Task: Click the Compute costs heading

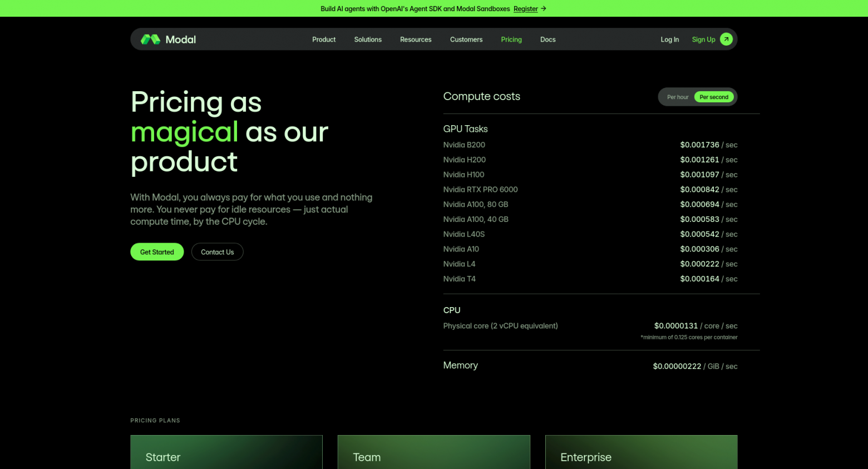Action: [482, 96]
